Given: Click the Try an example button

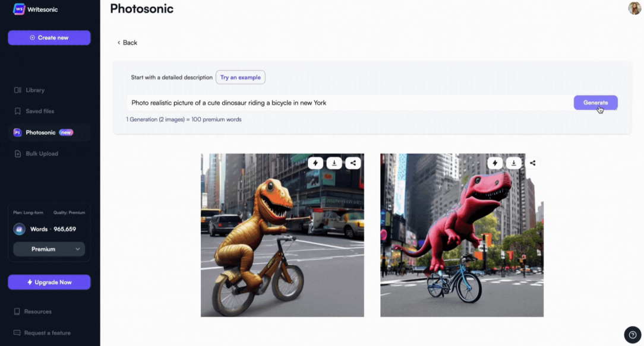Looking at the screenshot, I should [240, 77].
